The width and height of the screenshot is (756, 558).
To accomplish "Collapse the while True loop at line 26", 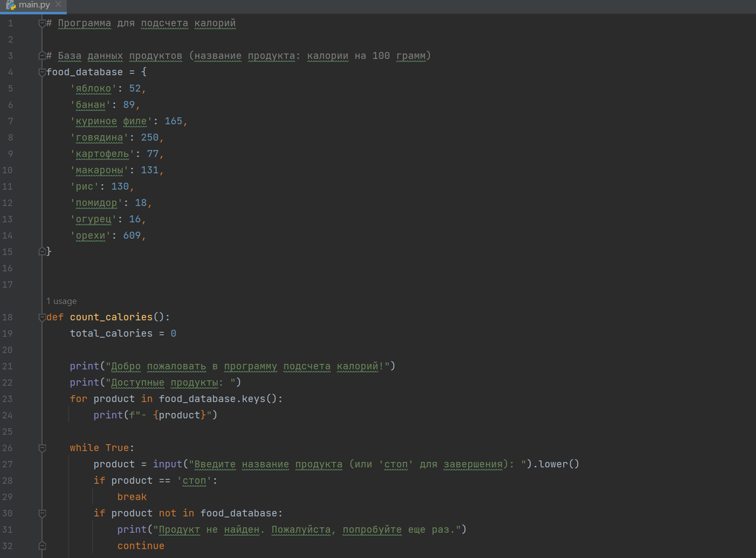I will (x=42, y=448).
